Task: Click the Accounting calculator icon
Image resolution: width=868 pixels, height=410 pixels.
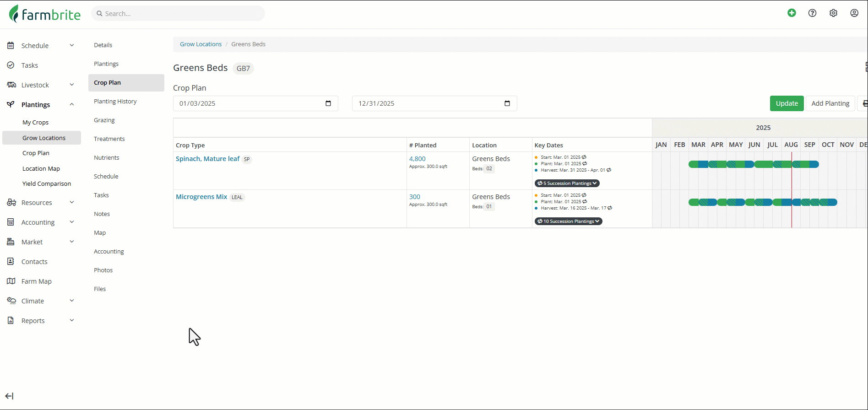Action: click(x=11, y=222)
